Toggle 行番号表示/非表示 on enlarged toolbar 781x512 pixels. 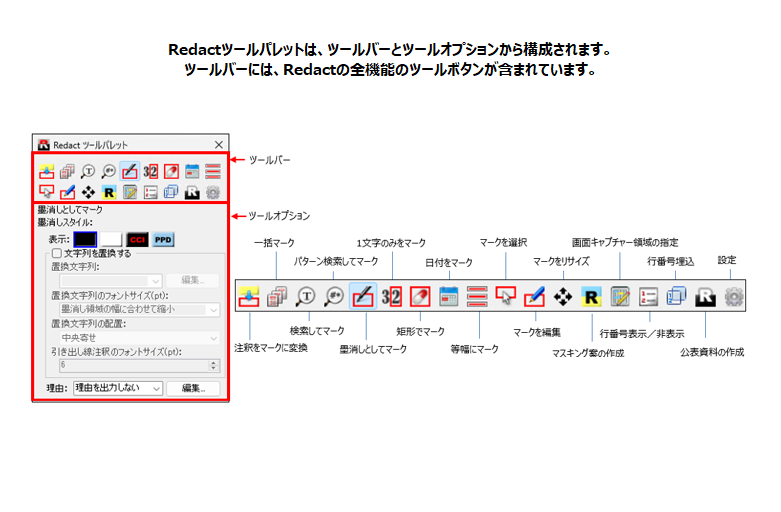pos(649,297)
